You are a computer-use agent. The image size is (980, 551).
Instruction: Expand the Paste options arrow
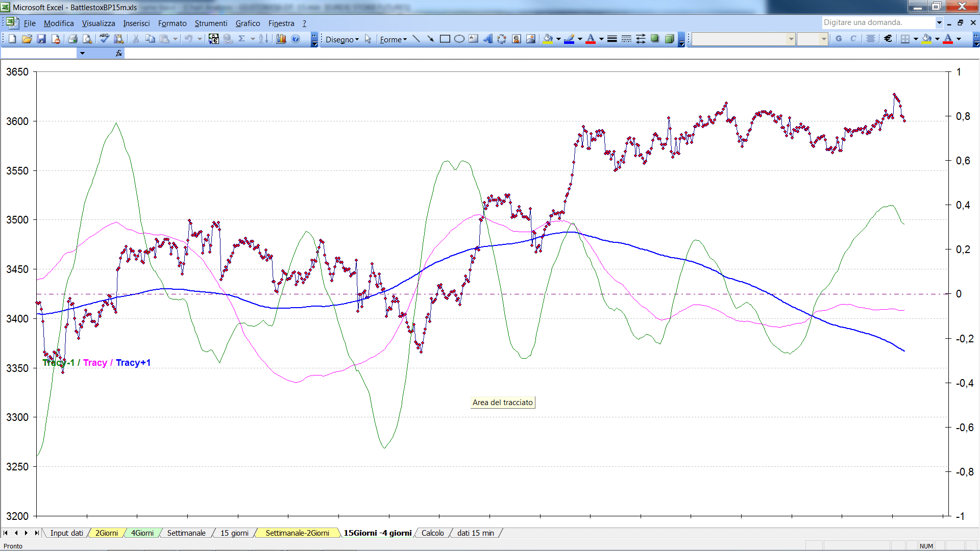[175, 39]
